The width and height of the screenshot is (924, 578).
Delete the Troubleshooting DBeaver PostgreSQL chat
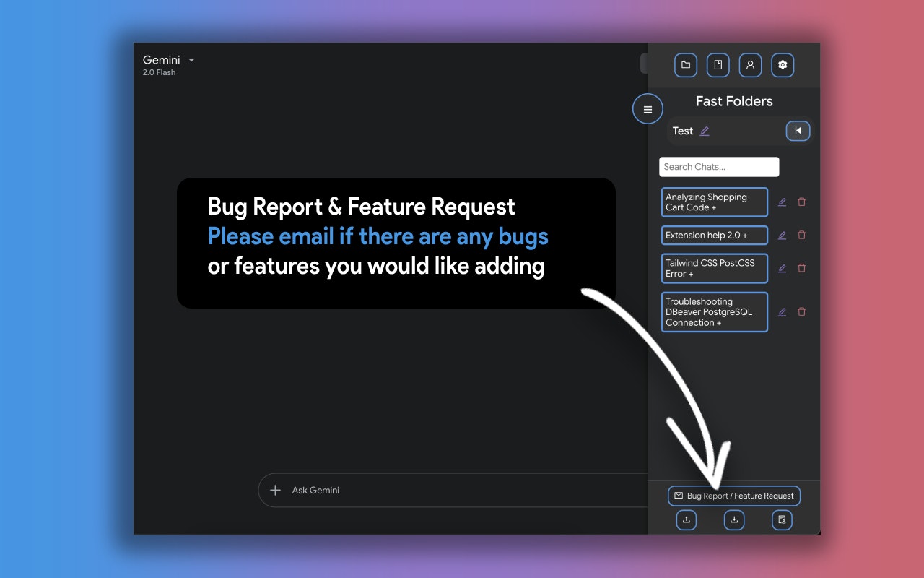801,312
